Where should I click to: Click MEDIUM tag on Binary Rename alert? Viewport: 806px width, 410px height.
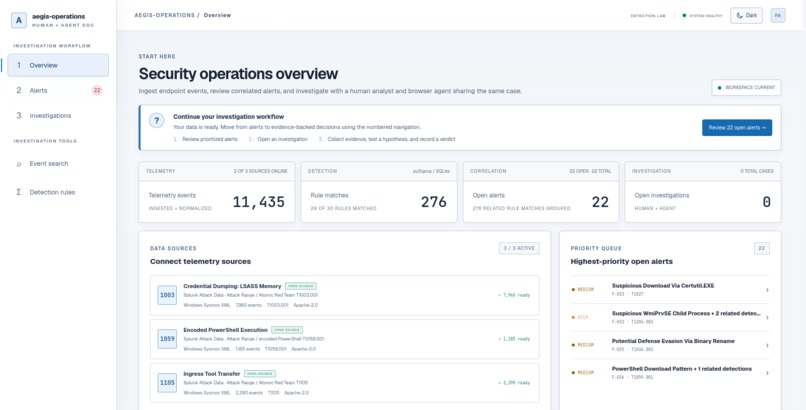click(585, 345)
